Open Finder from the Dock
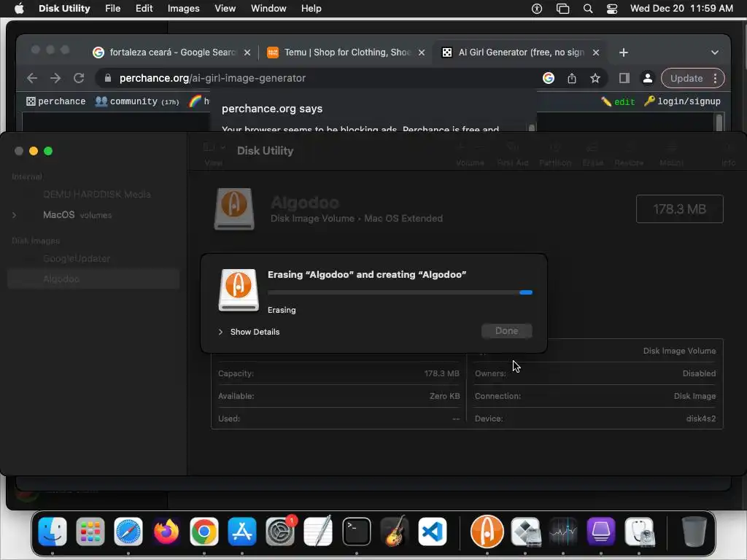 (53, 532)
